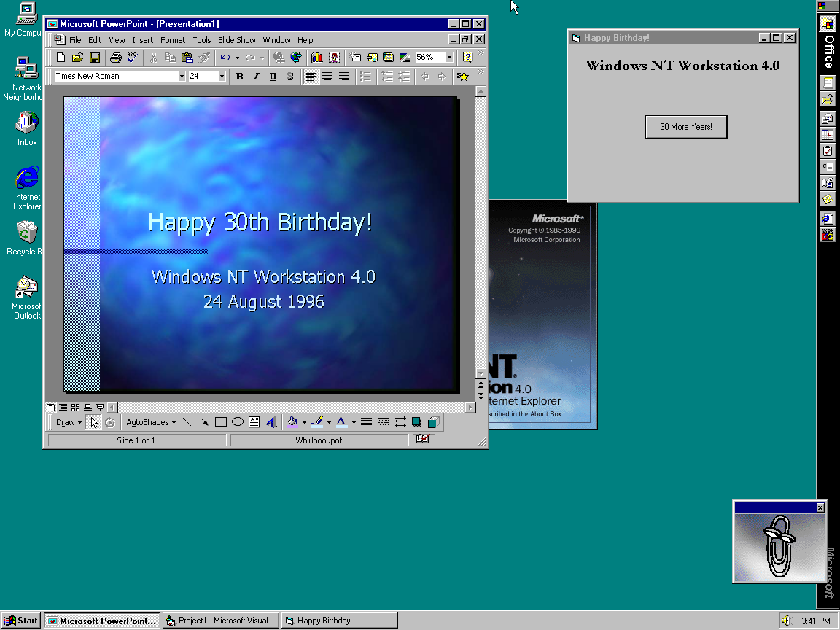Viewport: 840px width, 630px height.
Task: Open the Times New Roman font dropdown
Action: click(x=182, y=76)
